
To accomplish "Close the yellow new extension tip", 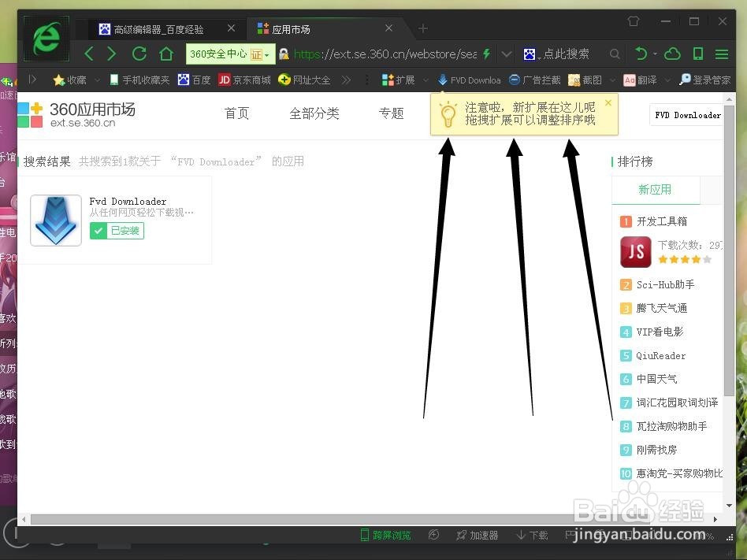I will point(608,102).
